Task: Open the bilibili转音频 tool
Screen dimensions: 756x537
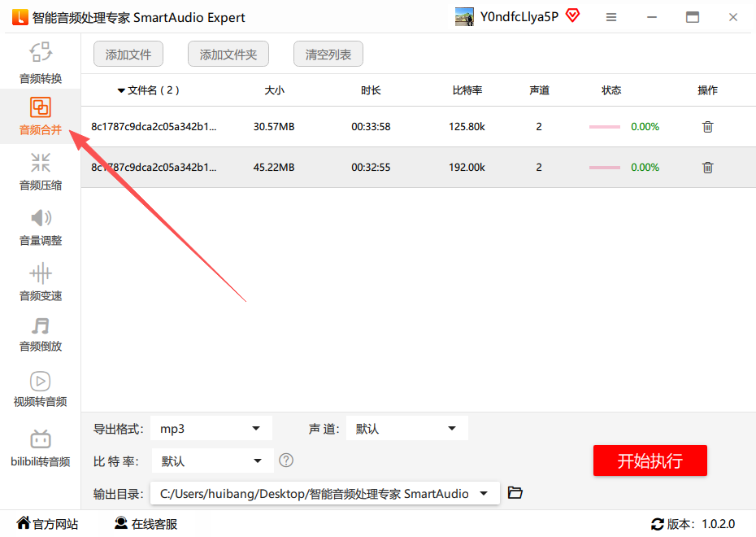Action: coord(41,448)
